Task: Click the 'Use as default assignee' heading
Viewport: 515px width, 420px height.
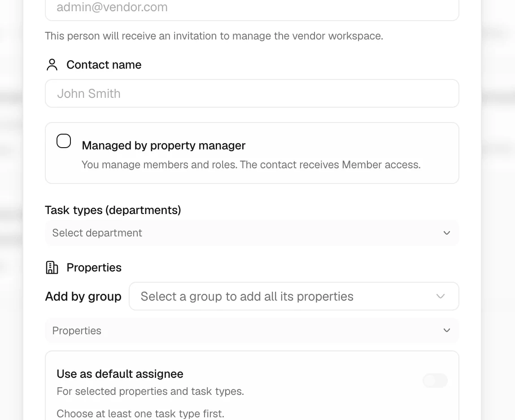Action: [120, 374]
